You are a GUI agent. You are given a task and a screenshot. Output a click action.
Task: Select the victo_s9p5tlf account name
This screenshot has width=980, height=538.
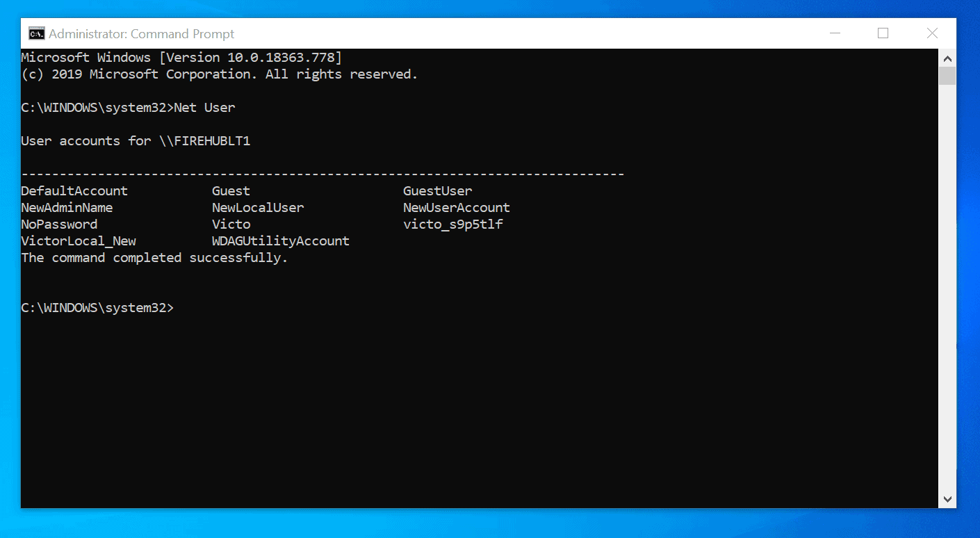453,224
